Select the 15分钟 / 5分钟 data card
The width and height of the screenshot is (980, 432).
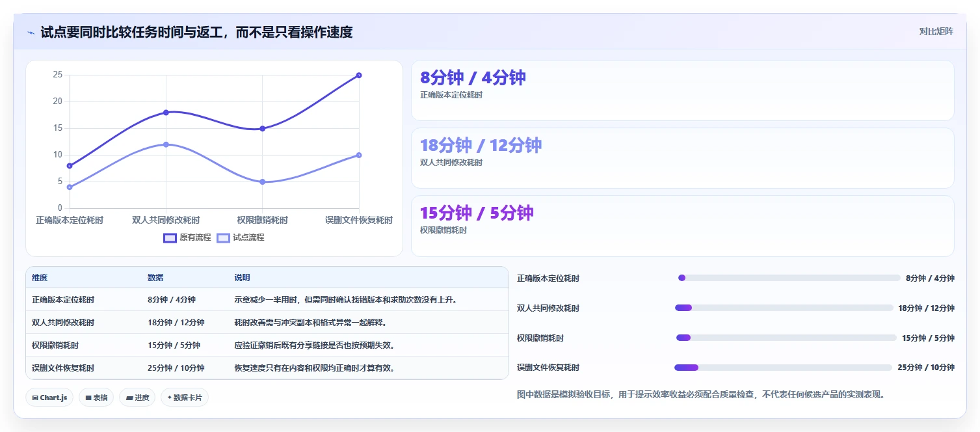tap(683, 226)
